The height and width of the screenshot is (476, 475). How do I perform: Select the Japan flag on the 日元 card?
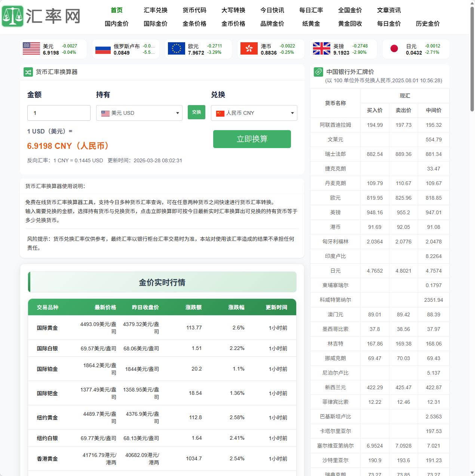click(395, 49)
